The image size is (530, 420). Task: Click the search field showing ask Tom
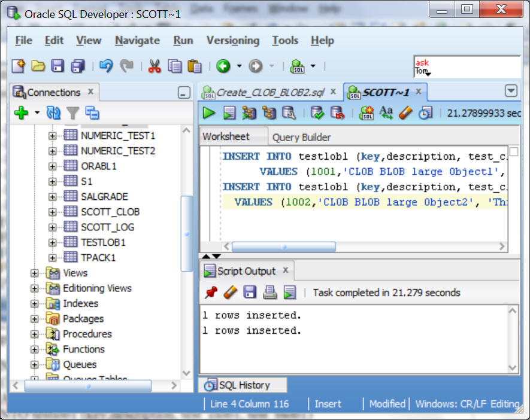[467, 67]
